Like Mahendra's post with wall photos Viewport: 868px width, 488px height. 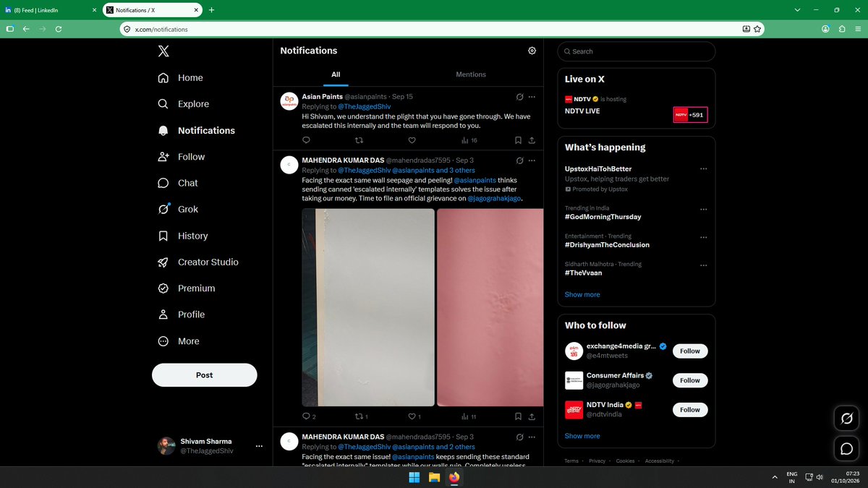pyautogui.click(x=414, y=416)
